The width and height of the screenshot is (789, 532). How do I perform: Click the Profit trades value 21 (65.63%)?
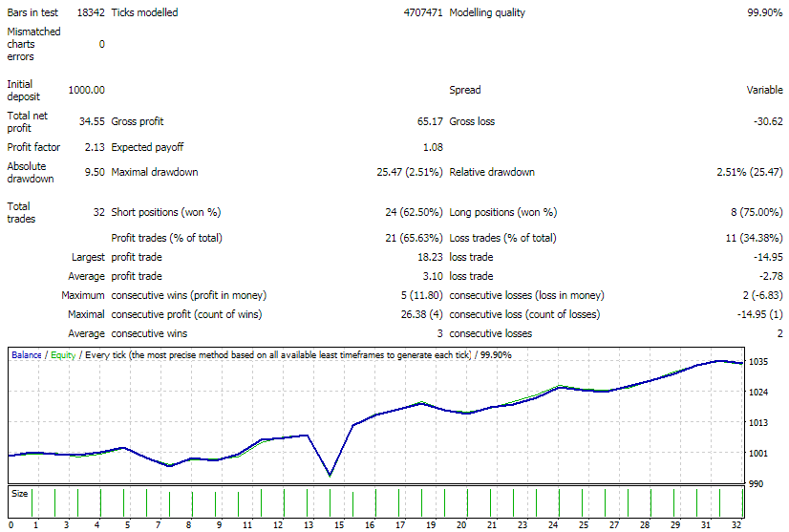[414, 238]
